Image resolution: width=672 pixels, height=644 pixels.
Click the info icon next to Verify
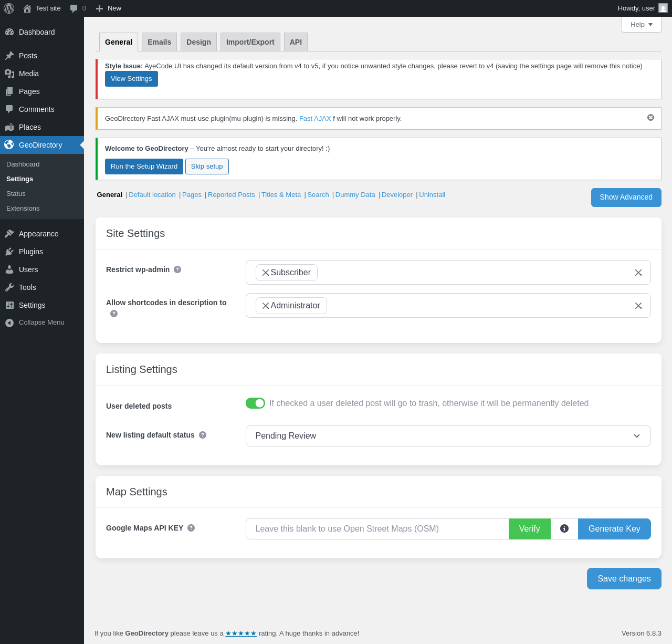pyautogui.click(x=564, y=528)
